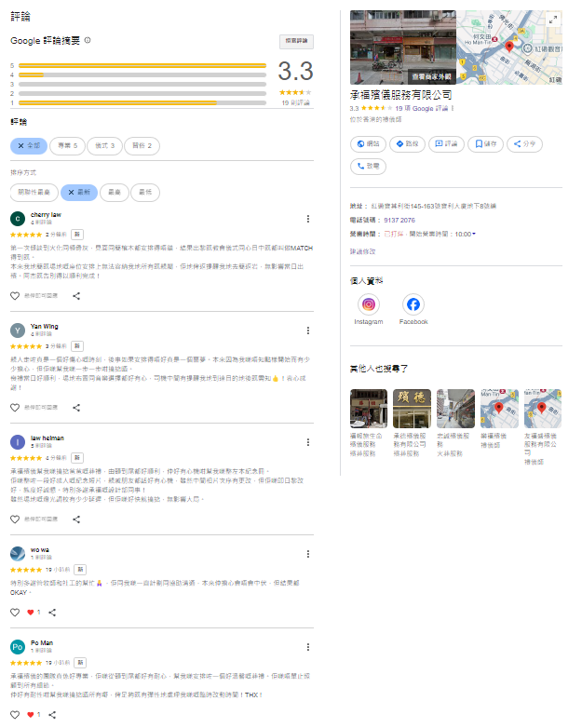Open more options for Yan Wing's review
The height and width of the screenshot is (728, 582).
(308, 330)
